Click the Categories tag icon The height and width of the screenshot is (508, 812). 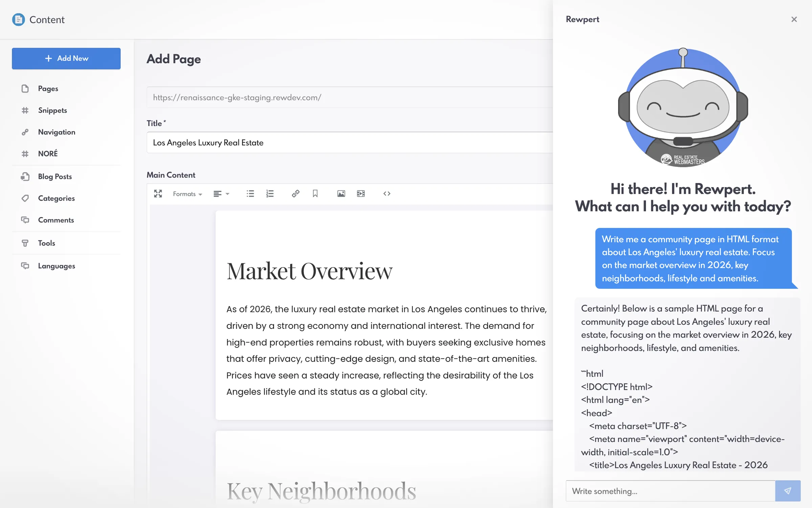click(25, 198)
